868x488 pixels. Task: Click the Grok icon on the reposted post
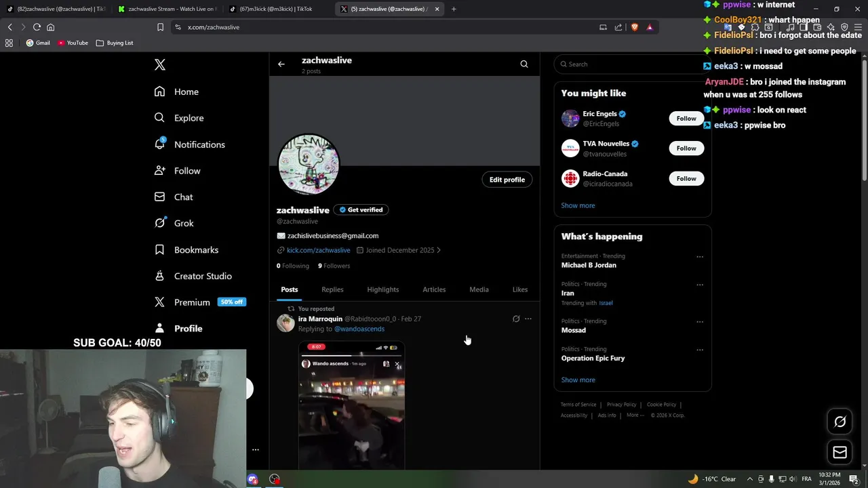516,319
